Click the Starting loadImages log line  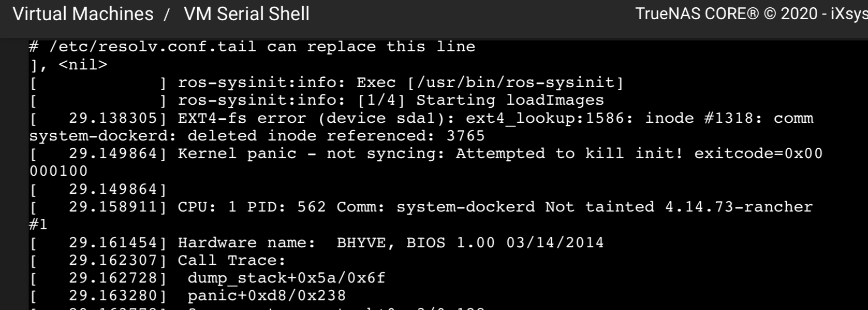pos(317,100)
